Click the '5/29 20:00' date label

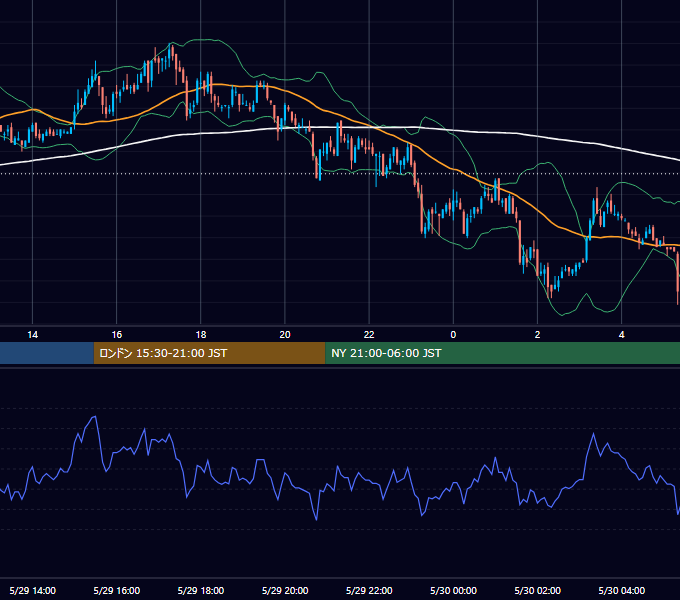(285, 590)
